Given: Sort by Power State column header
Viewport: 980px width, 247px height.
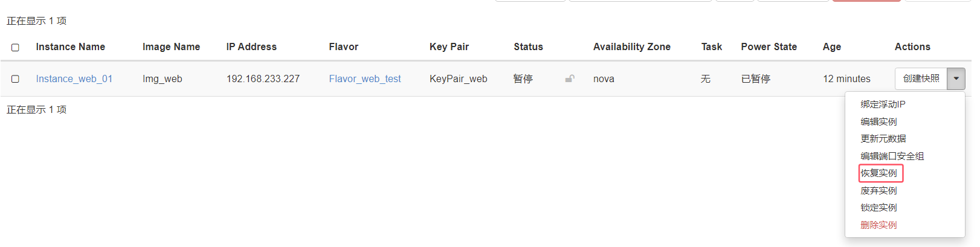Looking at the screenshot, I should coord(769,47).
